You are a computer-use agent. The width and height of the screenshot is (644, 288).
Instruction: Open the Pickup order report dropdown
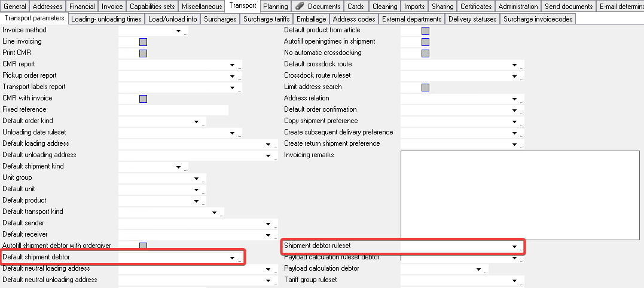(x=232, y=76)
